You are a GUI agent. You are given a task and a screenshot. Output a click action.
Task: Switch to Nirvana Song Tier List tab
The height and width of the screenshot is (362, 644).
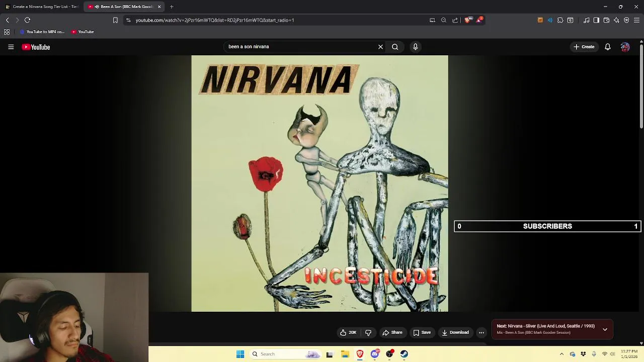tap(42, 7)
